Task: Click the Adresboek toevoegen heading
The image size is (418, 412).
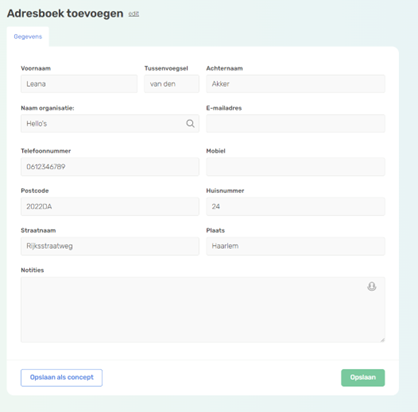Action: pos(65,14)
